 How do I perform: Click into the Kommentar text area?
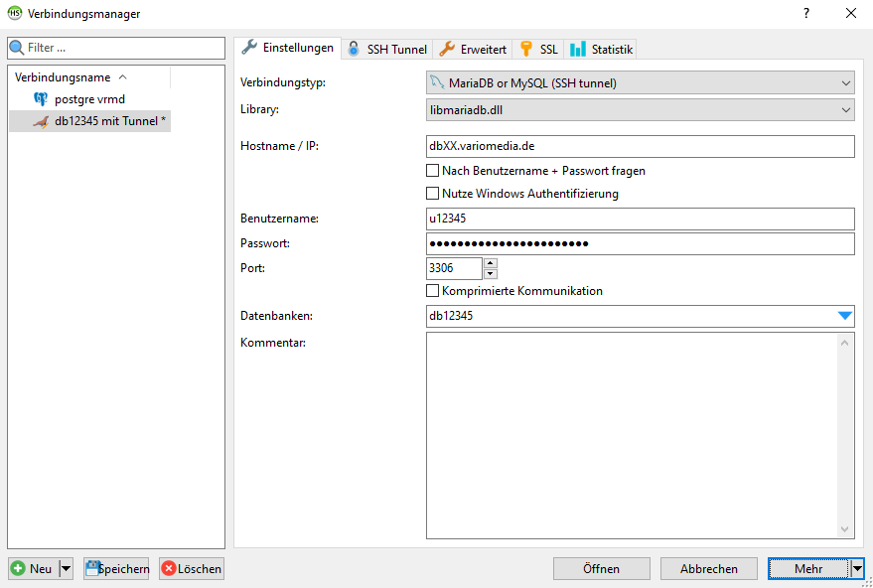(633, 435)
